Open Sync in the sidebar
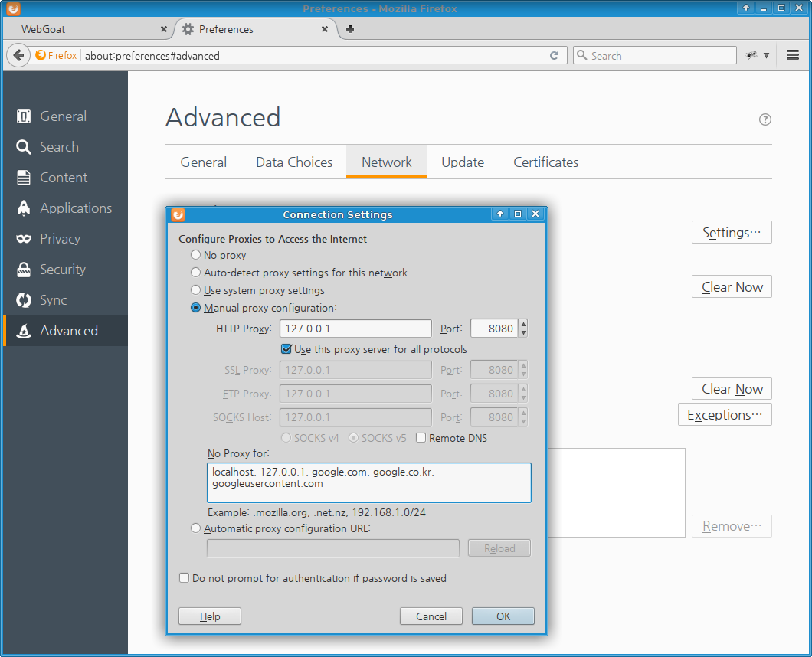The width and height of the screenshot is (812, 657). pyautogui.click(x=65, y=299)
